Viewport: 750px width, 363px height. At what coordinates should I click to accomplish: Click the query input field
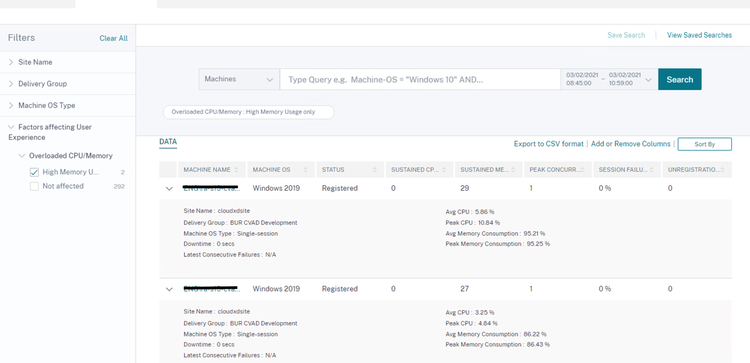click(420, 79)
